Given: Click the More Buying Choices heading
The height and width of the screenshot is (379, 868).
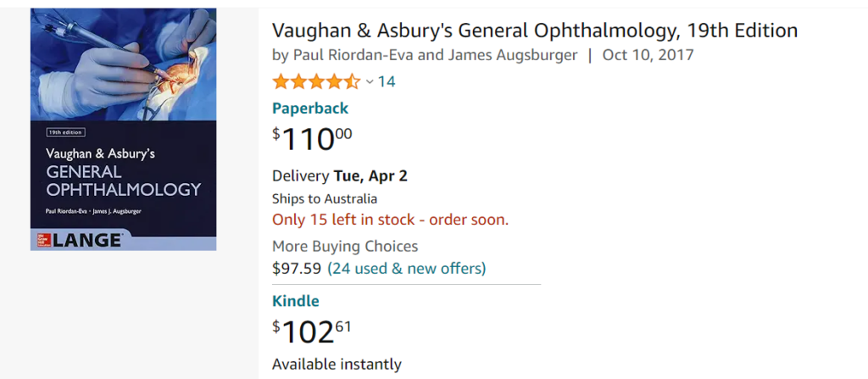Looking at the screenshot, I should [344, 246].
